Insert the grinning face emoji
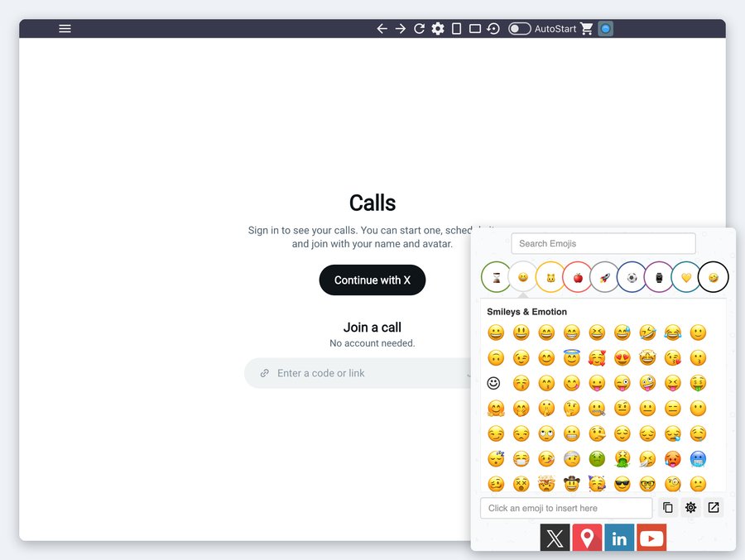The width and height of the screenshot is (745, 560). (496, 333)
